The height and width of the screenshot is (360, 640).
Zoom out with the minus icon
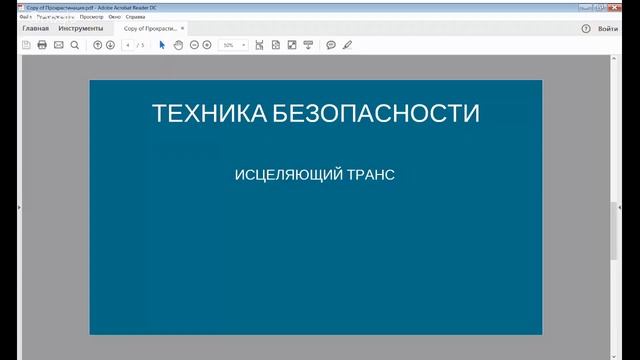pos(194,45)
